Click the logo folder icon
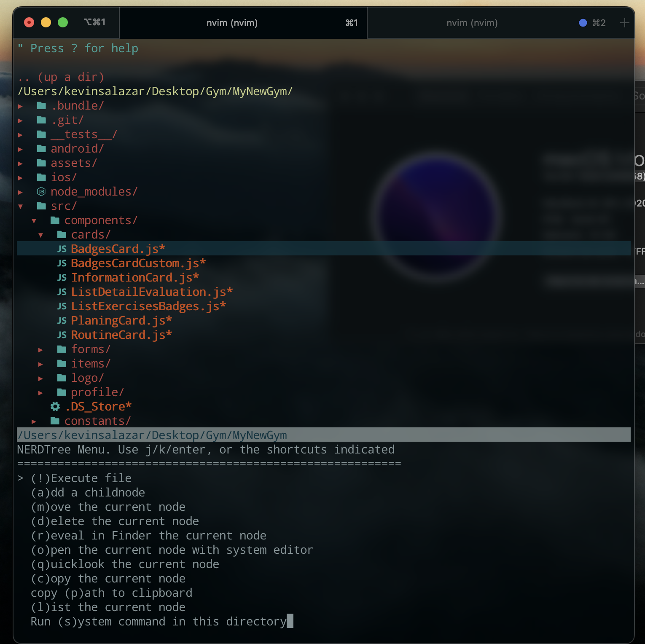This screenshot has width=645, height=644. (x=62, y=378)
